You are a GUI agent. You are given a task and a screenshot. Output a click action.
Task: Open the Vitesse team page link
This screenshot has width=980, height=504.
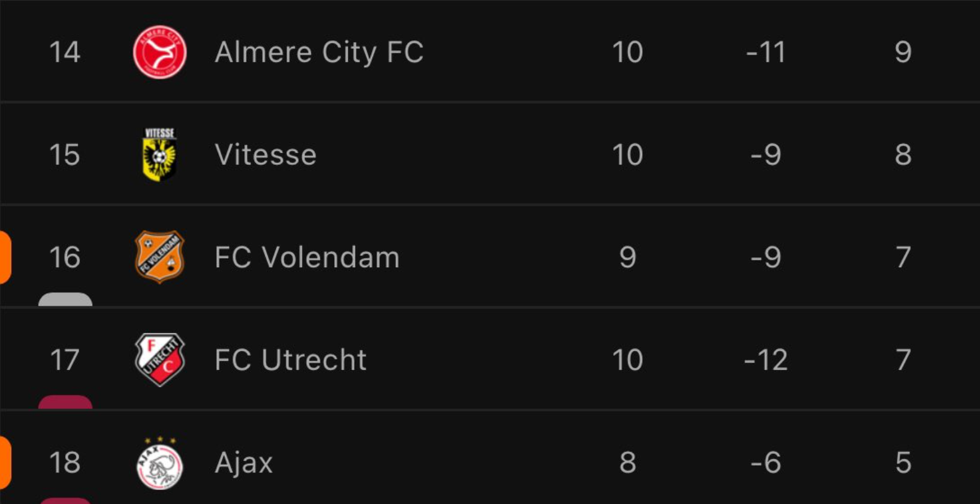[265, 154]
